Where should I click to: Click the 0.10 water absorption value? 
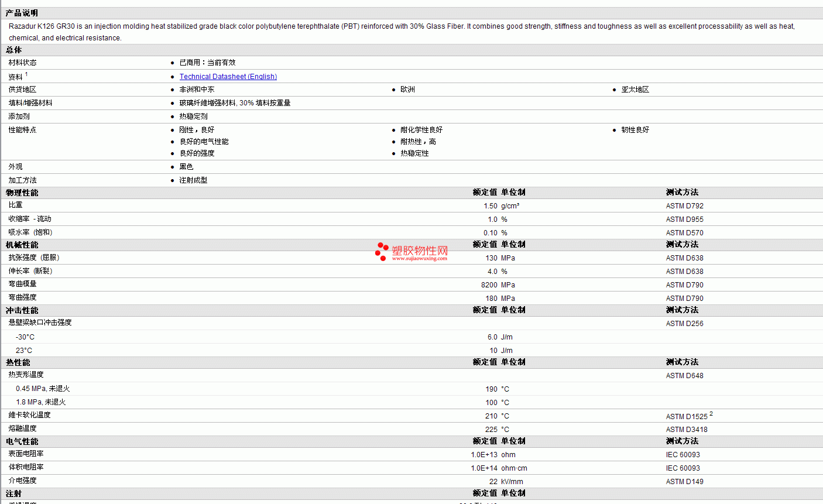tap(491, 233)
